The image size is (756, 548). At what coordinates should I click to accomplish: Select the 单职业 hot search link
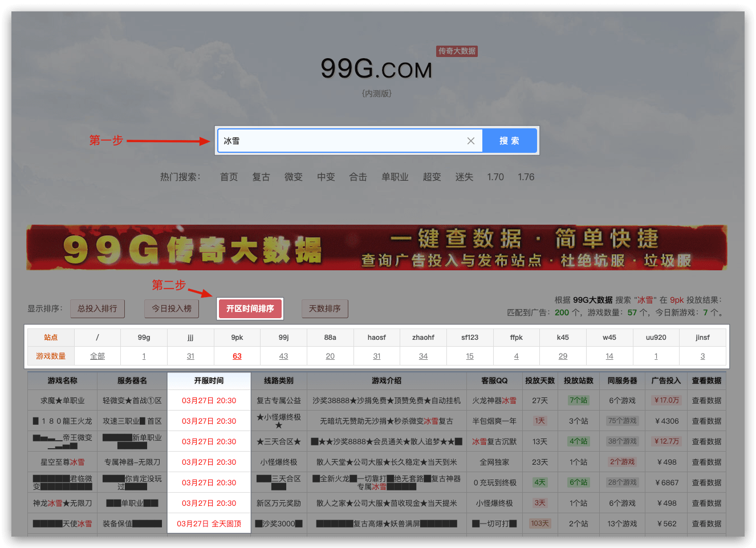click(395, 177)
